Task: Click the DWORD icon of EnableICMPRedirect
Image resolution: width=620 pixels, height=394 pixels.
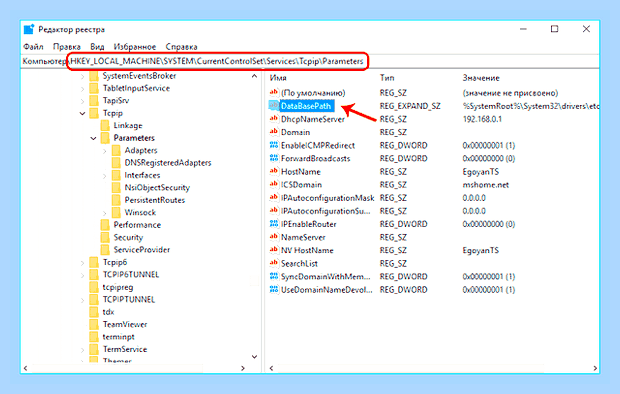Action: coord(274,145)
